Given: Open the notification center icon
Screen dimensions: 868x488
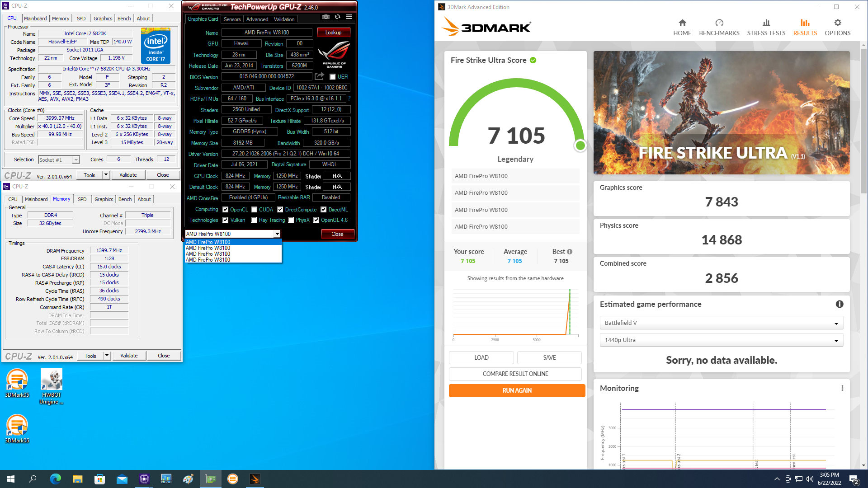Looking at the screenshot, I should (854, 479).
